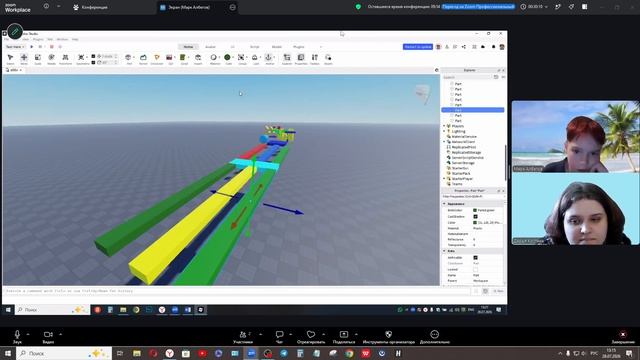
Task: Toggle the Explorer panel button
Action: coord(287,59)
